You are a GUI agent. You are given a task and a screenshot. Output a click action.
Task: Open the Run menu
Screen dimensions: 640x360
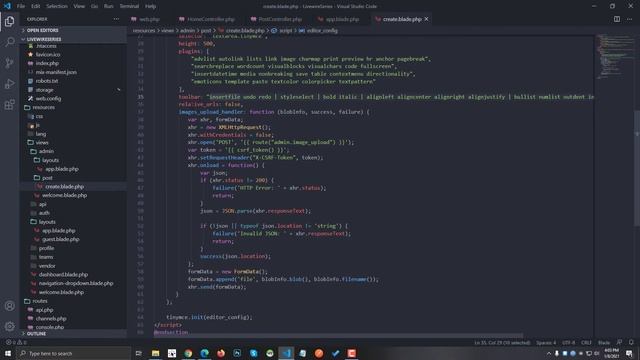coord(109,6)
